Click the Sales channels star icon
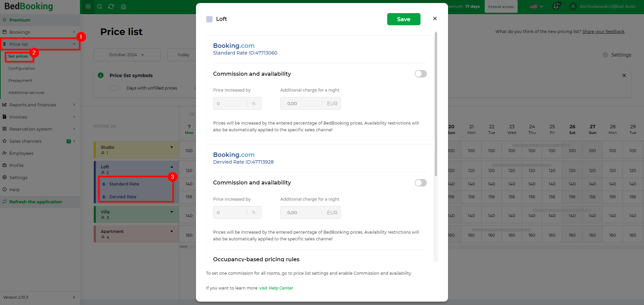This screenshot has height=305, width=644. [x=5, y=141]
